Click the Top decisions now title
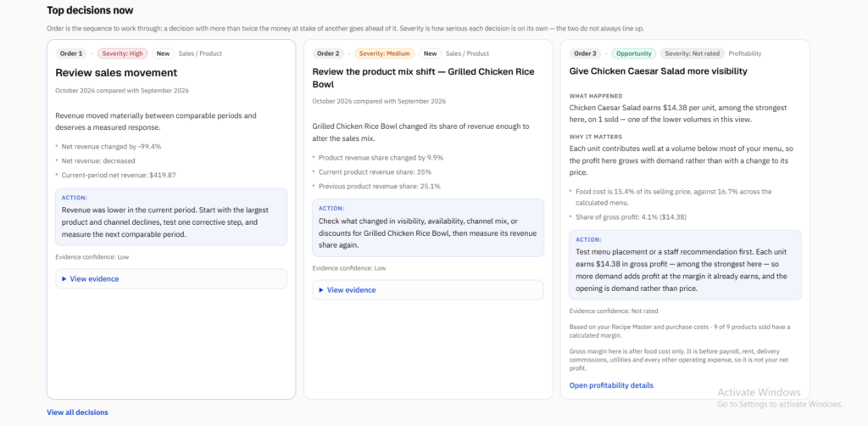This screenshot has width=868, height=426. (90, 10)
